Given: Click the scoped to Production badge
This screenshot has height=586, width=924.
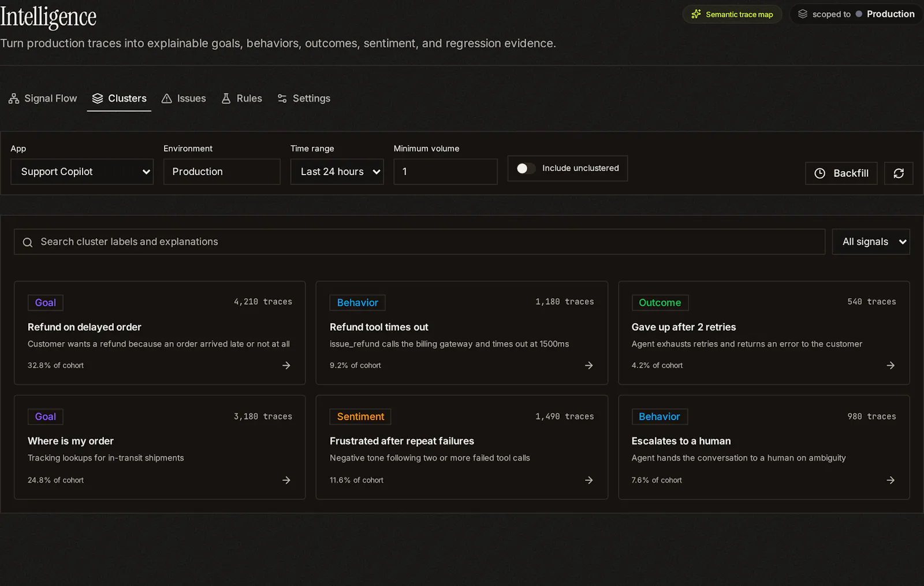Looking at the screenshot, I should pos(856,14).
